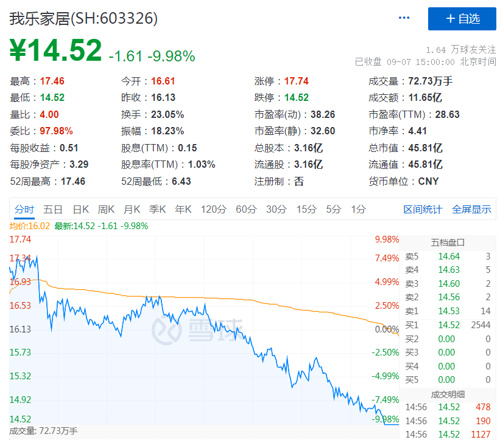This screenshot has height=440, width=500.
Task: Switch to 15分 interval chart
Action: click(x=307, y=209)
